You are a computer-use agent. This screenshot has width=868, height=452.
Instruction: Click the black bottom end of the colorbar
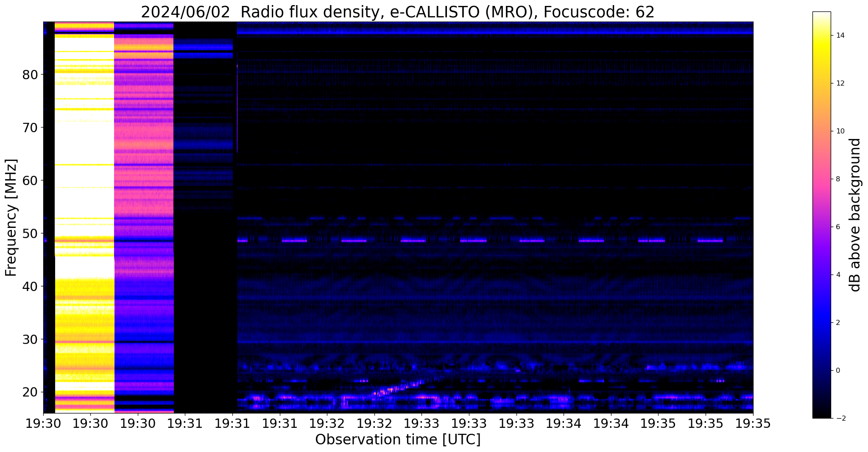point(821,415)
